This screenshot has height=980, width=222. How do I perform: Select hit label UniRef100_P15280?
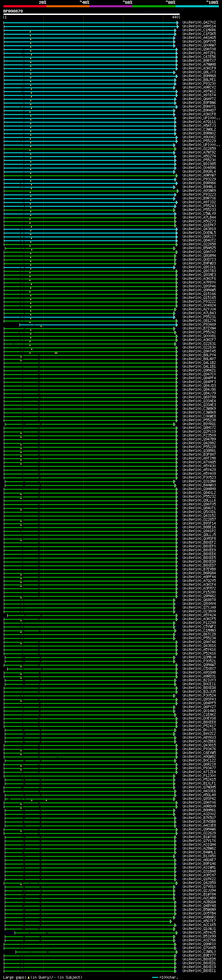pos(199,592)
